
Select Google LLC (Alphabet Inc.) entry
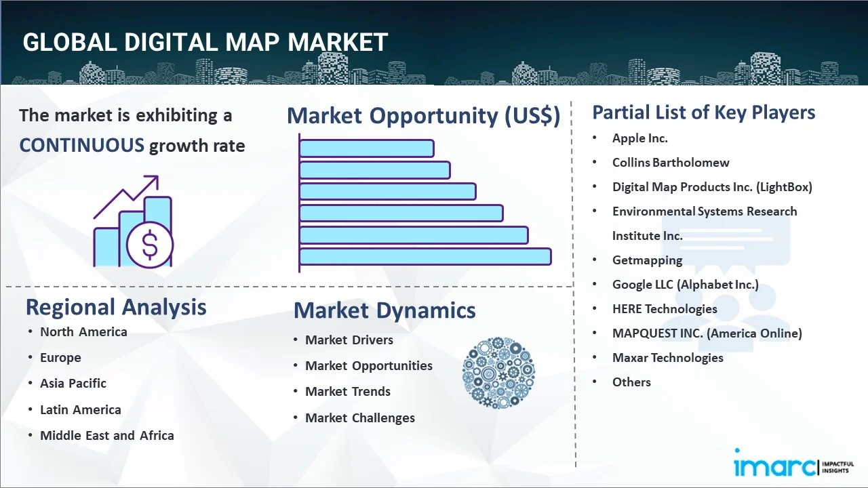click(x=685, y=285)
